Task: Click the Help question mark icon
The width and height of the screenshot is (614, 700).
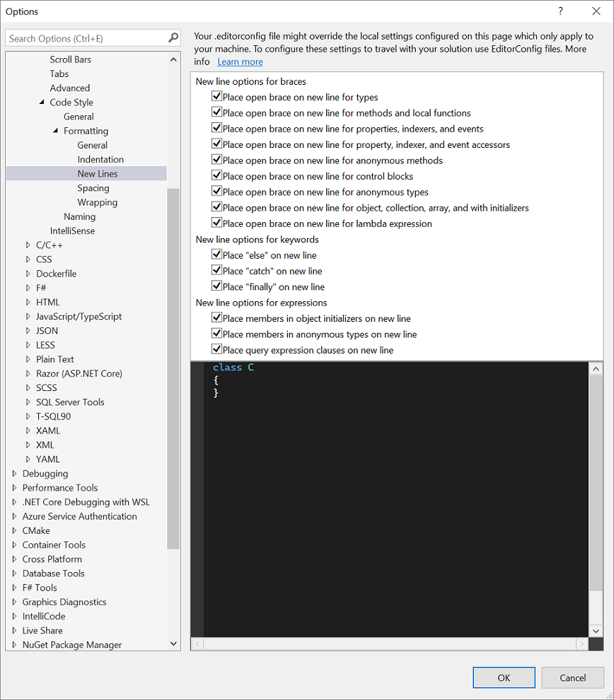Action: pos(560,11)
